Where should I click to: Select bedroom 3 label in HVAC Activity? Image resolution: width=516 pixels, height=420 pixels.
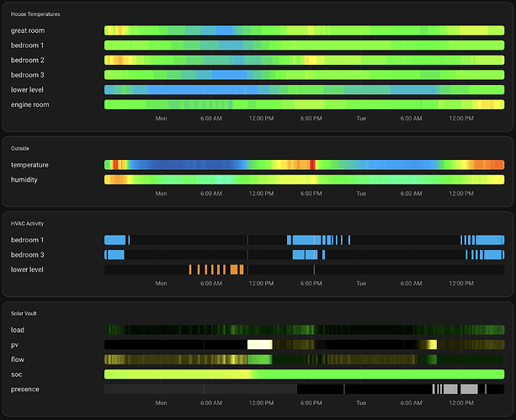(x=28, y=255)
